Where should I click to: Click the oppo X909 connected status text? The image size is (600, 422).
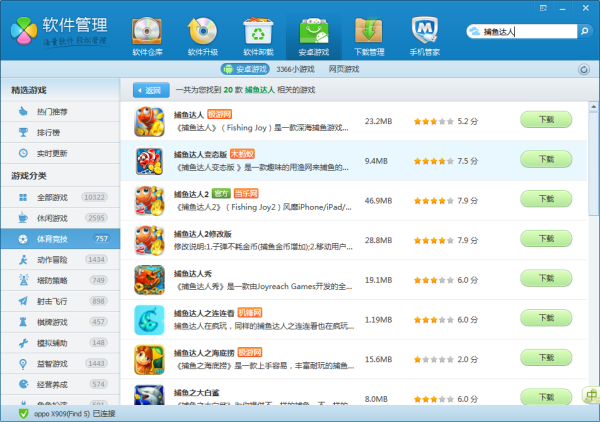click(x=75, y=414)
